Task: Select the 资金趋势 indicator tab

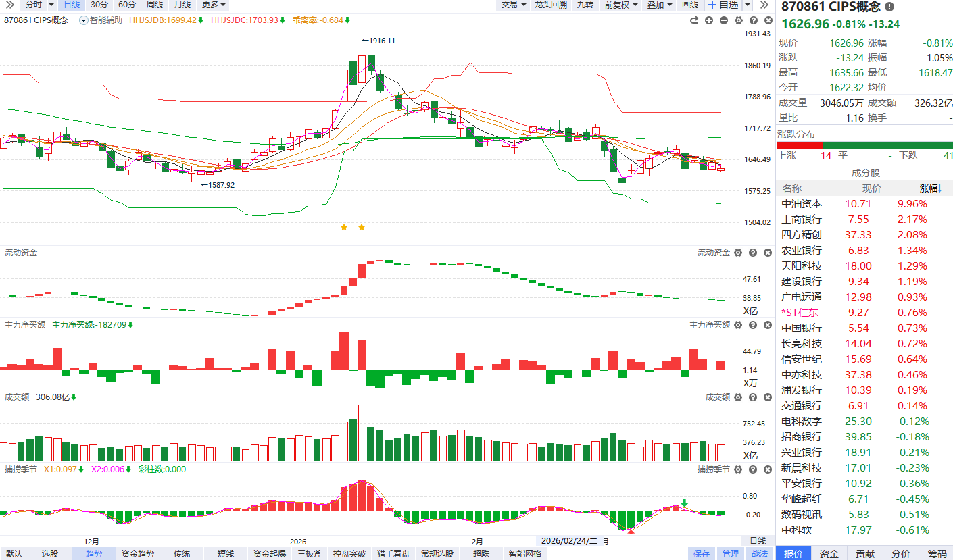Action: [137, 554]
